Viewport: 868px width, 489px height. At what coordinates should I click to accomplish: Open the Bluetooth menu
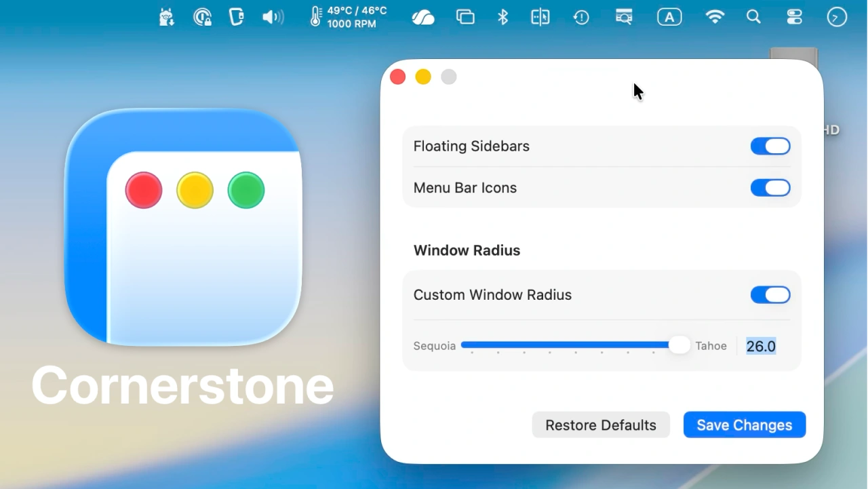pyautogui.click(x=502, y=17)
